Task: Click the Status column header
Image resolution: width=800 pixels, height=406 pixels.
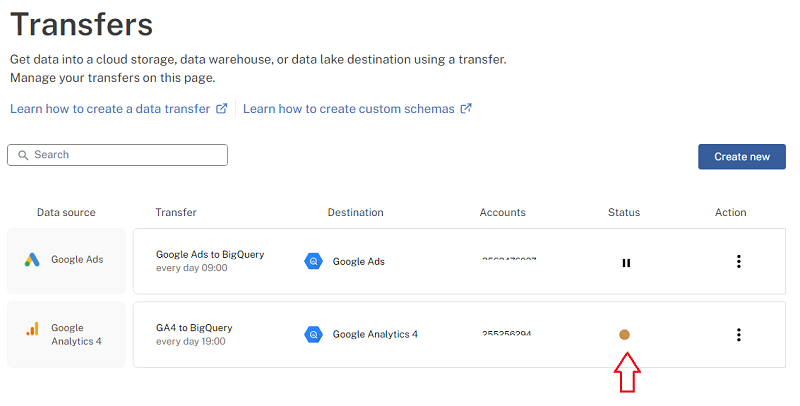Action: point(624,212)
